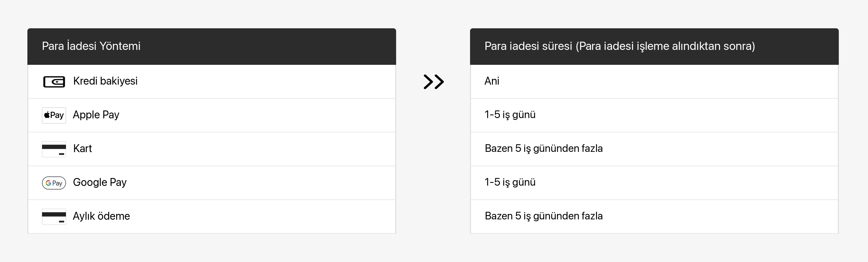Click the Aylık ödeme card icon

pos(54,216)
